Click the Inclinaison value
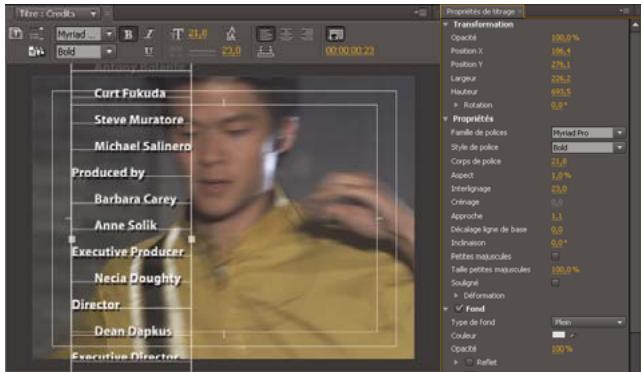This screenshot has width=642, height=373. pos(559,243)
